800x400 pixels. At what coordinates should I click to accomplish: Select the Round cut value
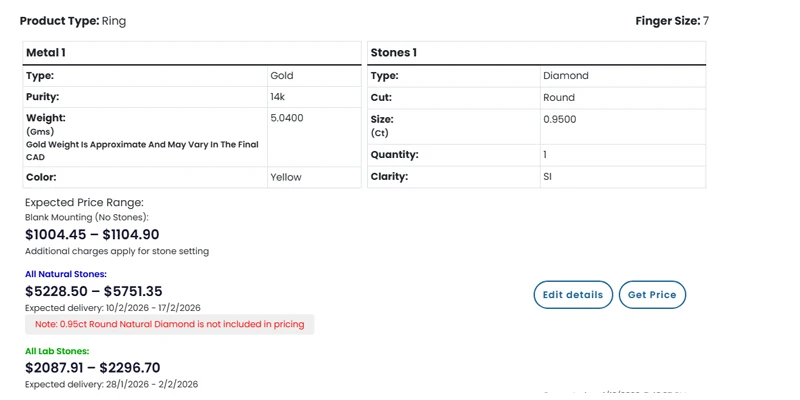(x=559, y=98)
